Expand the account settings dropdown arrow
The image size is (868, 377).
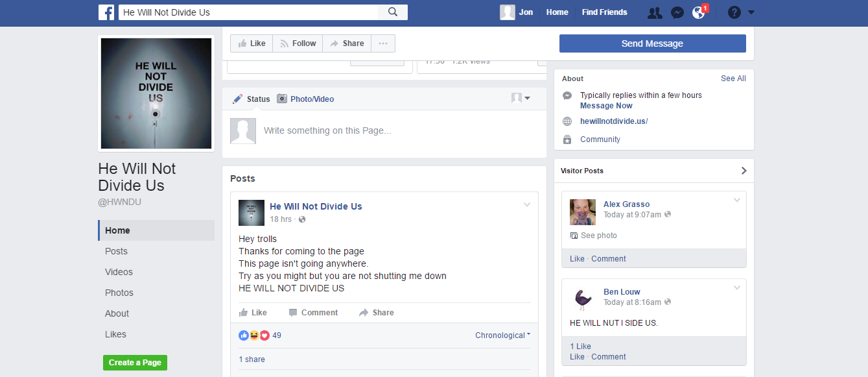coord(751,12)
